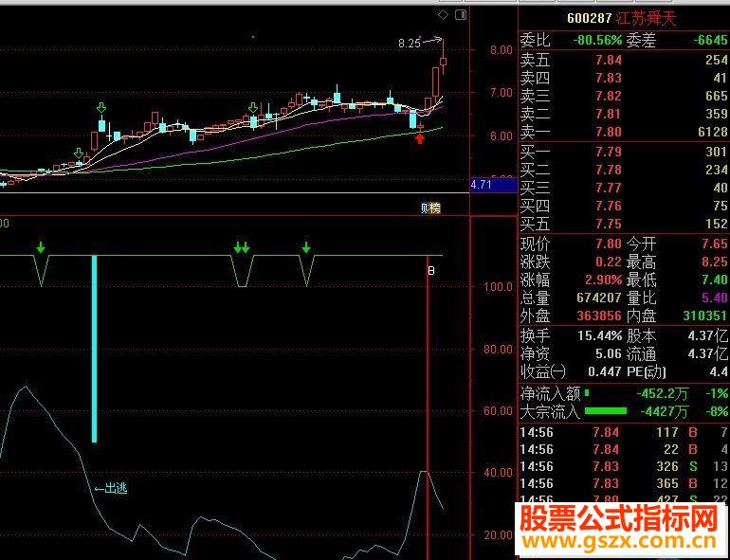Viewport: 730px width, 560px height.
Task: Click the 卖一 volume 6128
Action: click(712, 133)
